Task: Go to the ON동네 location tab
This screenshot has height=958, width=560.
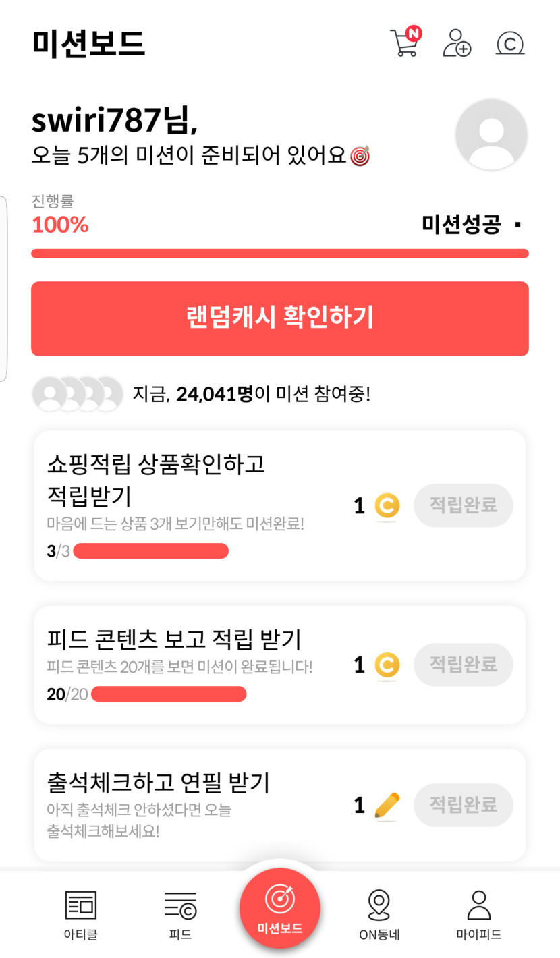Action: coord(379,915)
